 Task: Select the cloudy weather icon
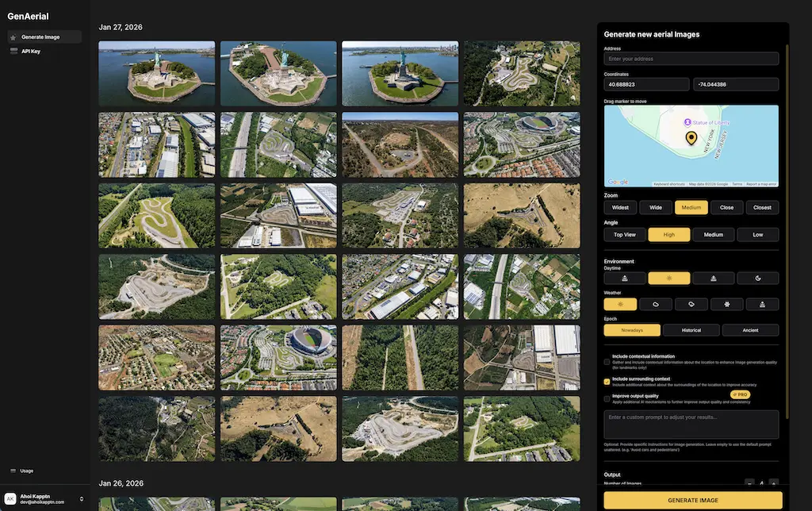click(x=656, y=304)
